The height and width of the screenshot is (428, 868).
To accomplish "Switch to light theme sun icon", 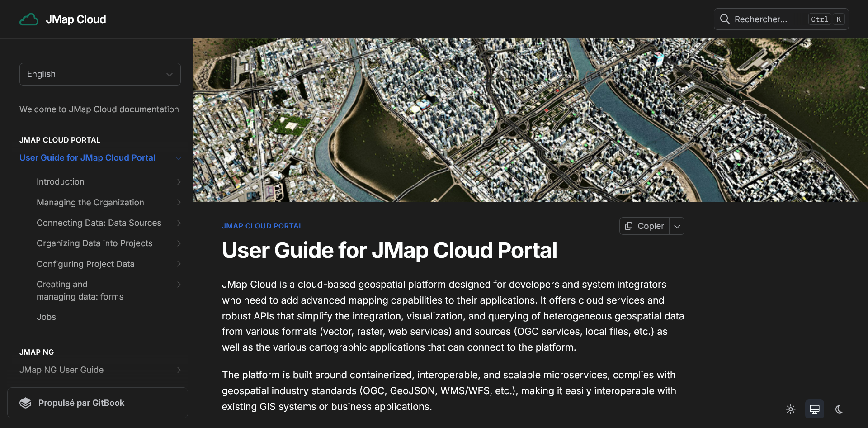I will click(x=791, y=409).
